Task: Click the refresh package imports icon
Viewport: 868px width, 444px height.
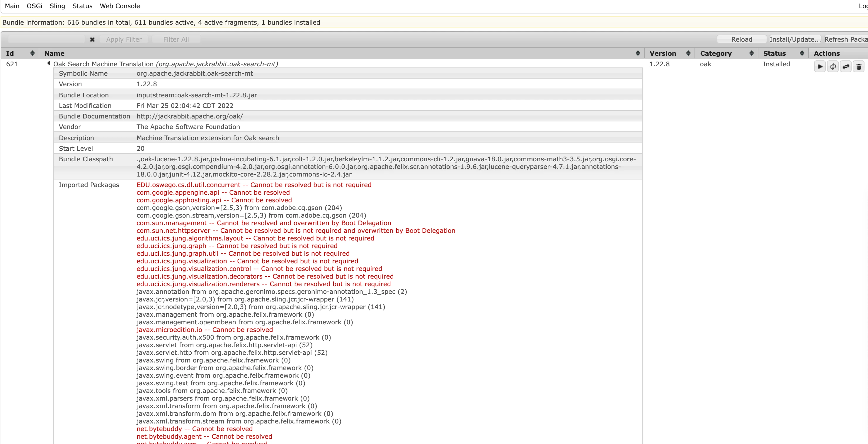Action: (x=833, y=67)
